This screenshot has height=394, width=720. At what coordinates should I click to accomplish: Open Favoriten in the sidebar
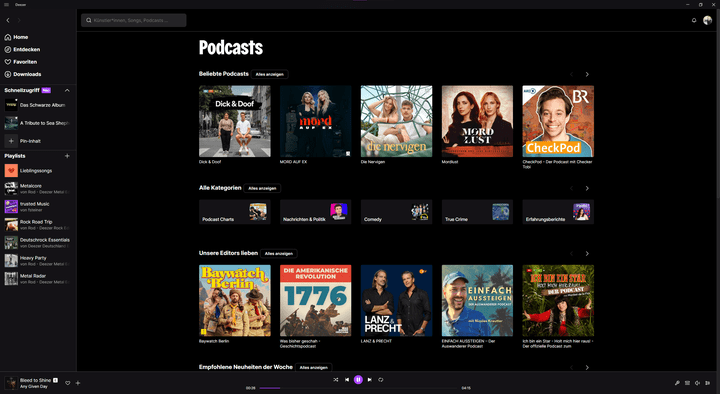pyautogui.click(x=21, y=62)
